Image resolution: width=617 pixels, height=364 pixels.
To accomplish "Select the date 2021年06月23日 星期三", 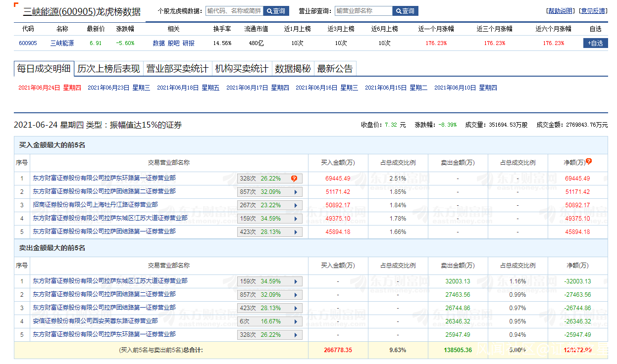I will (119, 88).
